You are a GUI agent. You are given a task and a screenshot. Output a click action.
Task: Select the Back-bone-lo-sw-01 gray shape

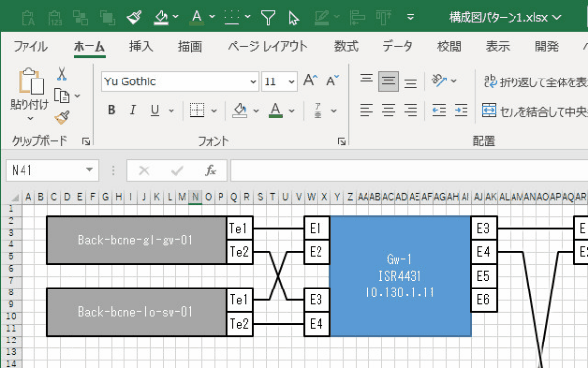[137, 312]
